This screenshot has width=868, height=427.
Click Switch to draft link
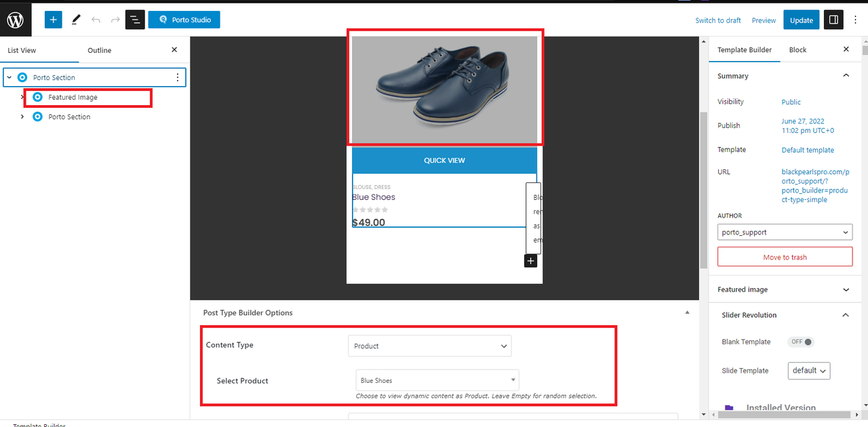[x=718, y=20]
